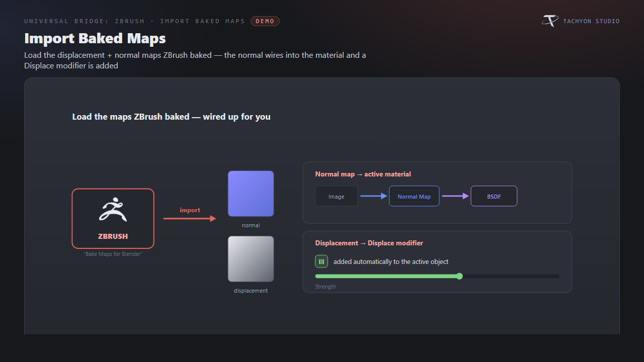This screenshot has height=362, width=644.
Task: Click the red "import" label
Action: tap(190, 210)
